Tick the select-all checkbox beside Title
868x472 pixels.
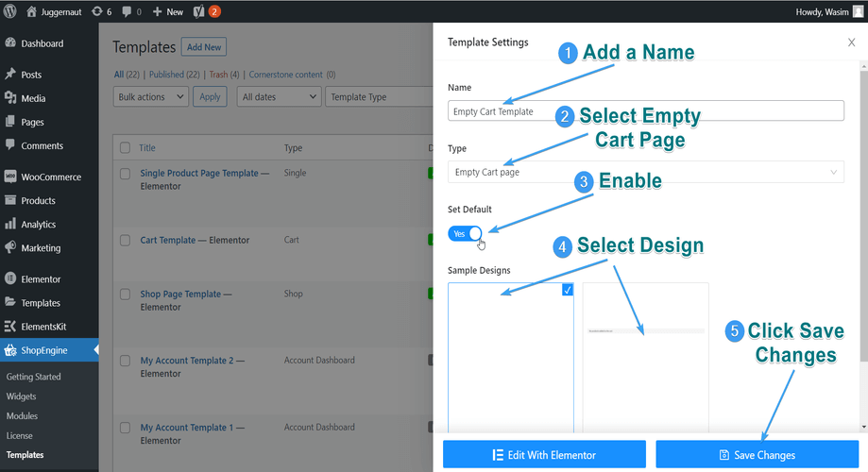pyautogui.click(x=125, y=148)
